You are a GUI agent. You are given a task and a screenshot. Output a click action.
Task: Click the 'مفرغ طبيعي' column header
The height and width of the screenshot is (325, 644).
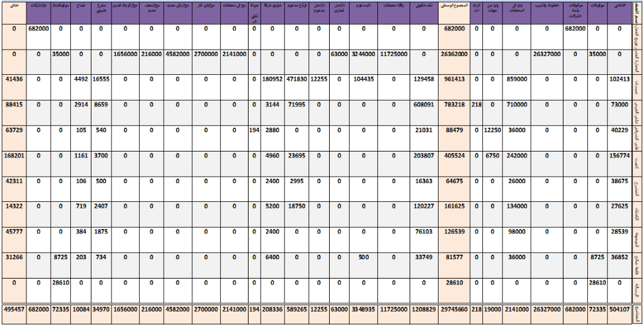pyautogui.click(x=101, y=12)
